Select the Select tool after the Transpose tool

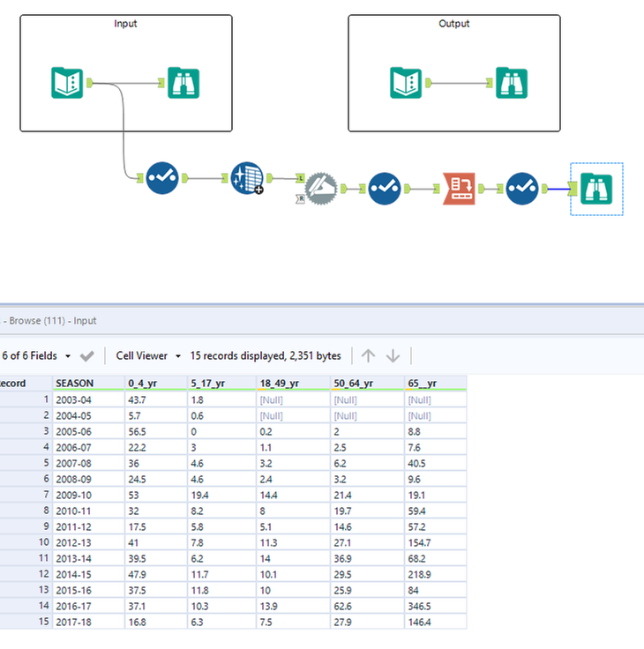point(522,189)
